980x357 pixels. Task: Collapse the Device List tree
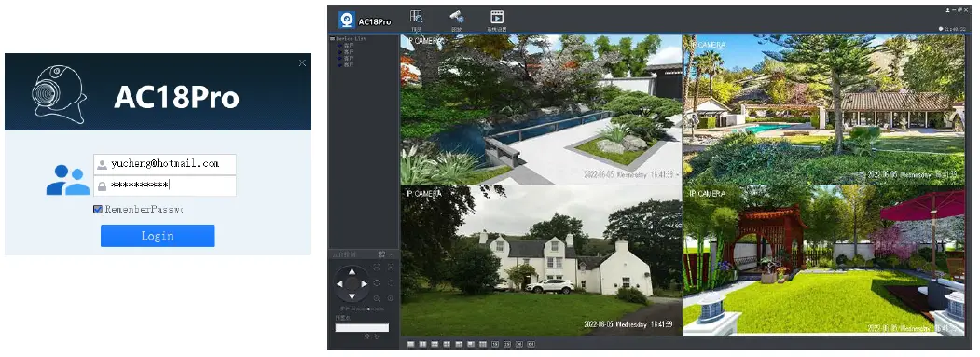tap(333, 39)
